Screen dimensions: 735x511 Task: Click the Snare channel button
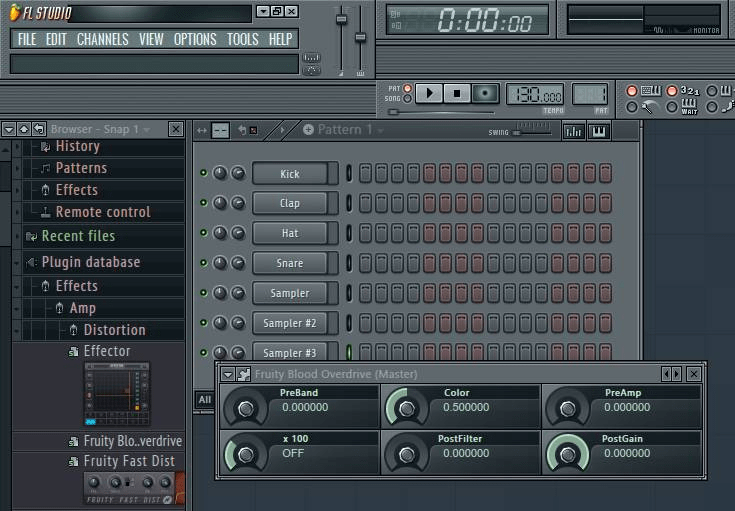click(290, 263)
